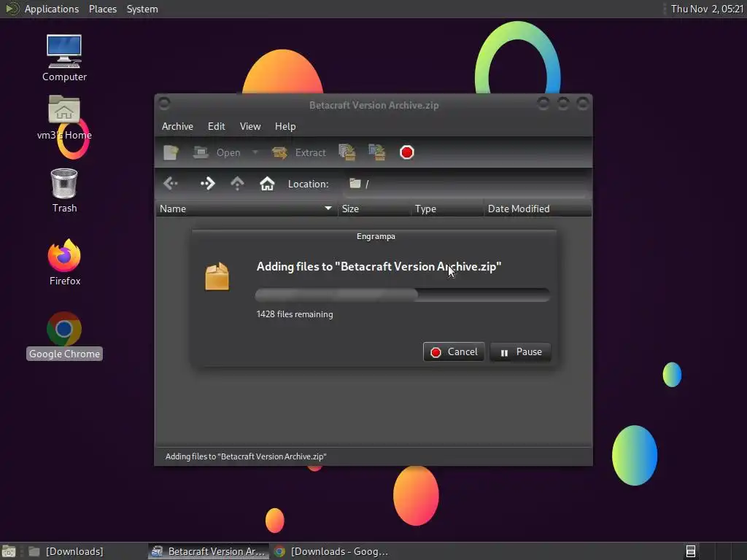
Task: Select the Google Chrome desktop icon
Action: (x=64, y=336)
